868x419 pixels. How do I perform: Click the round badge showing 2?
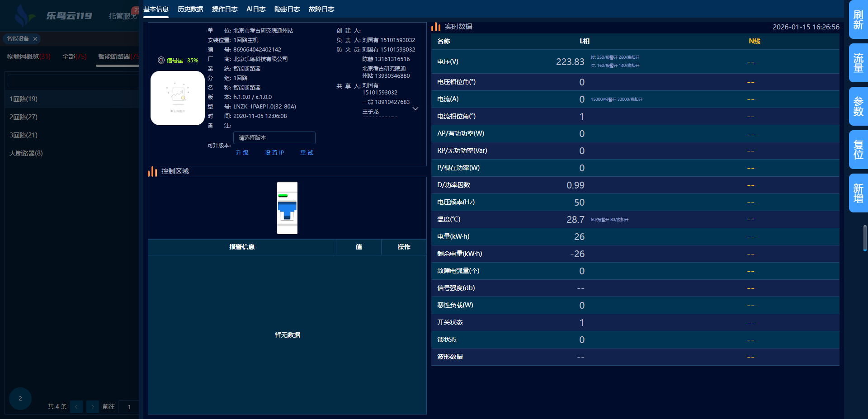click(x=20, y=399)
